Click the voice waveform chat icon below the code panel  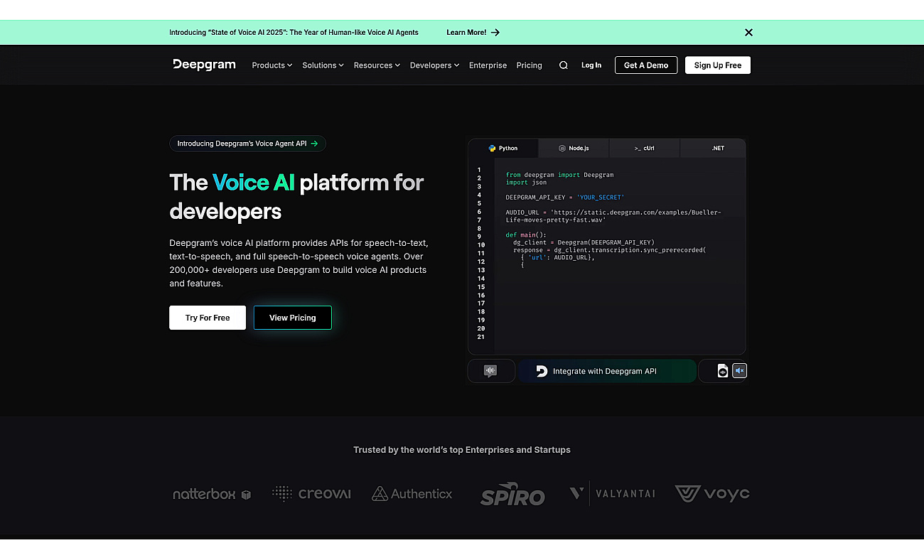pos(490,371)
